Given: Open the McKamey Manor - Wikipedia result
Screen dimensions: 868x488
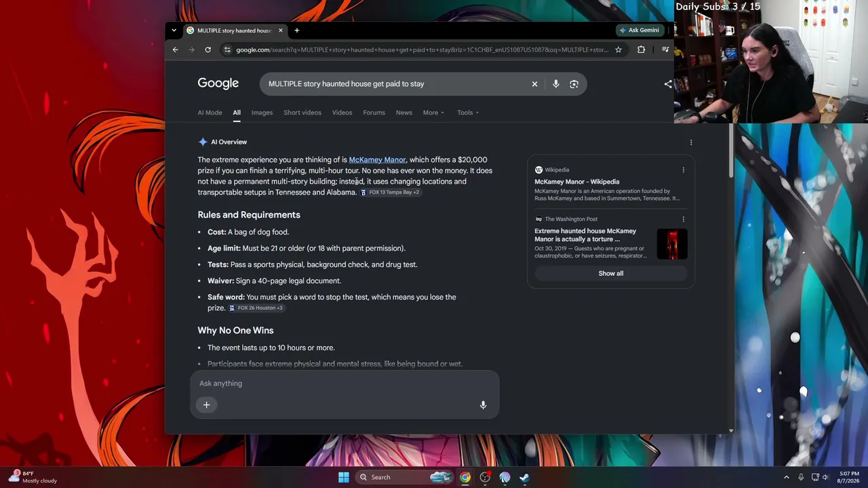Looking at the screenshot, I should click(576, 182).
